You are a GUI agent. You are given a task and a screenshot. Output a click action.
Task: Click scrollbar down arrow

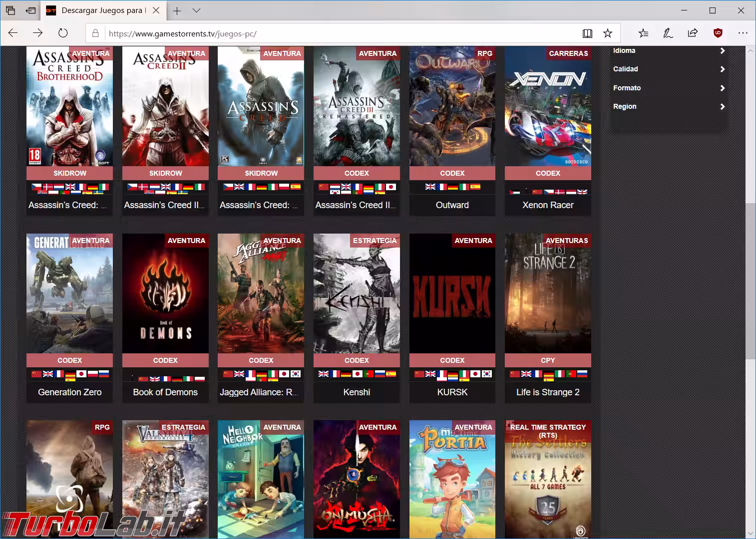coord(750,534)
